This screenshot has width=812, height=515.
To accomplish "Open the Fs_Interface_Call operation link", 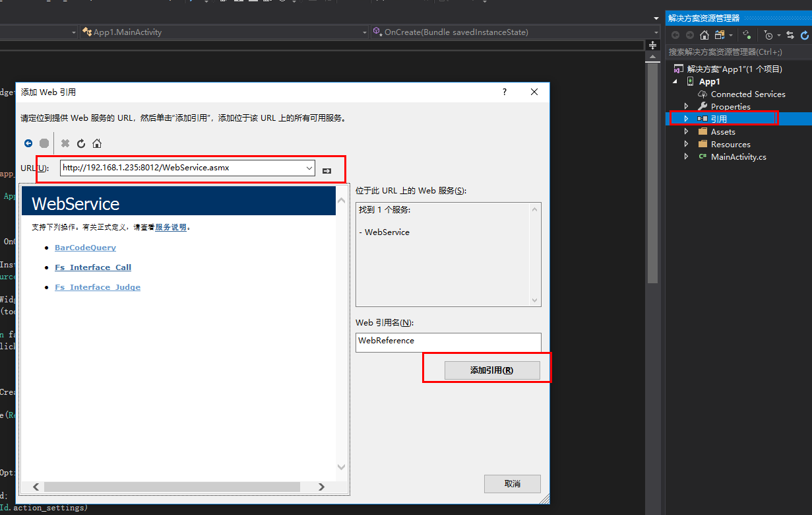I will [93, 267].
